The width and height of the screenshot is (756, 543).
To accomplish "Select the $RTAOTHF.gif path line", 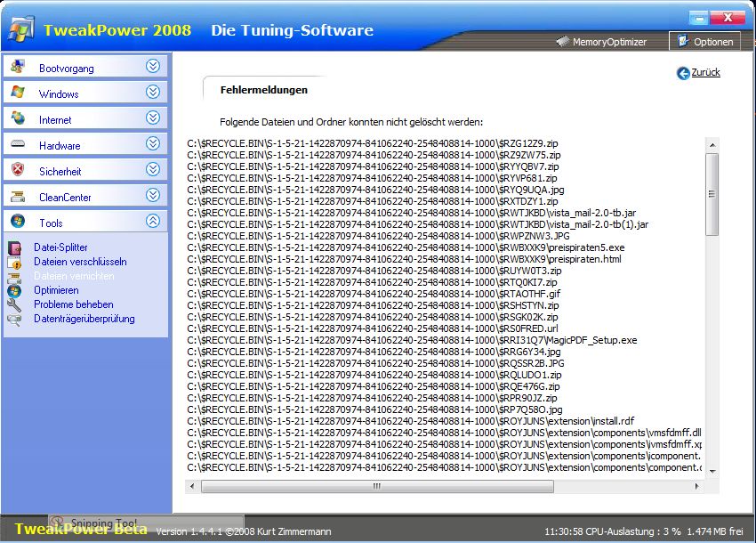I will point(374,294).
